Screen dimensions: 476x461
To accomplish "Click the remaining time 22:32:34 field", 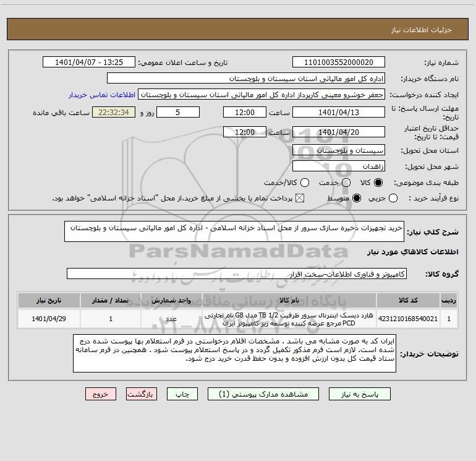I will pyautogui.click(x=114, y=112).
